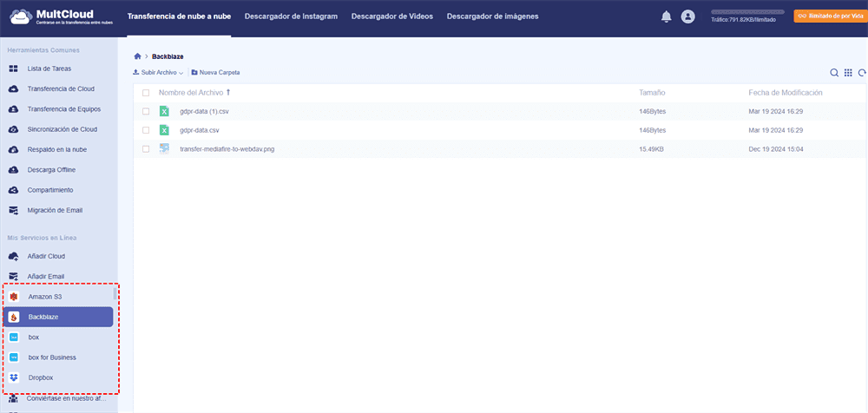Click the Añadir Email icon
The image size is (868, 413).
[14, 276]
